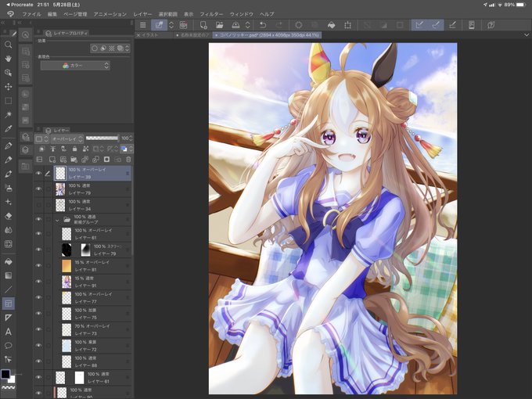Open the expression color dropdown
The height and width of the screenshot is (399, 532).
(x=75, y=66)
